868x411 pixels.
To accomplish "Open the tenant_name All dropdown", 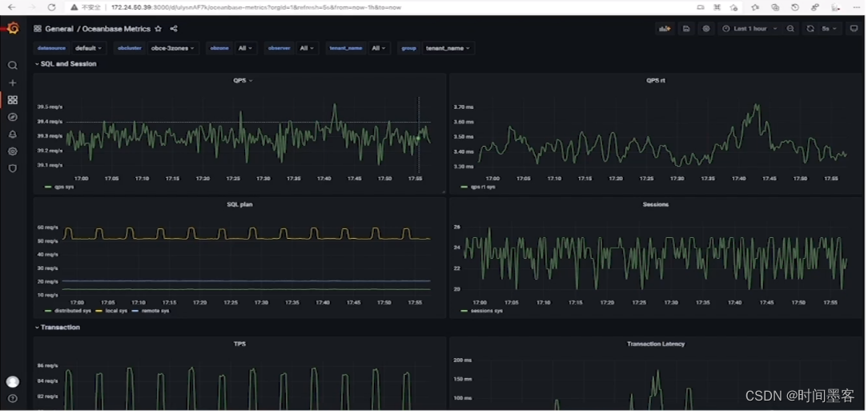I will pyautogui.click(x=379, y=48).
